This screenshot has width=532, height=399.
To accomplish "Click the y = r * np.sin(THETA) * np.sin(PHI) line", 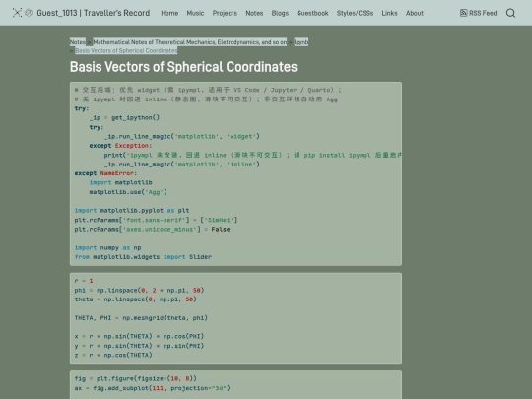I will point(139,346).
